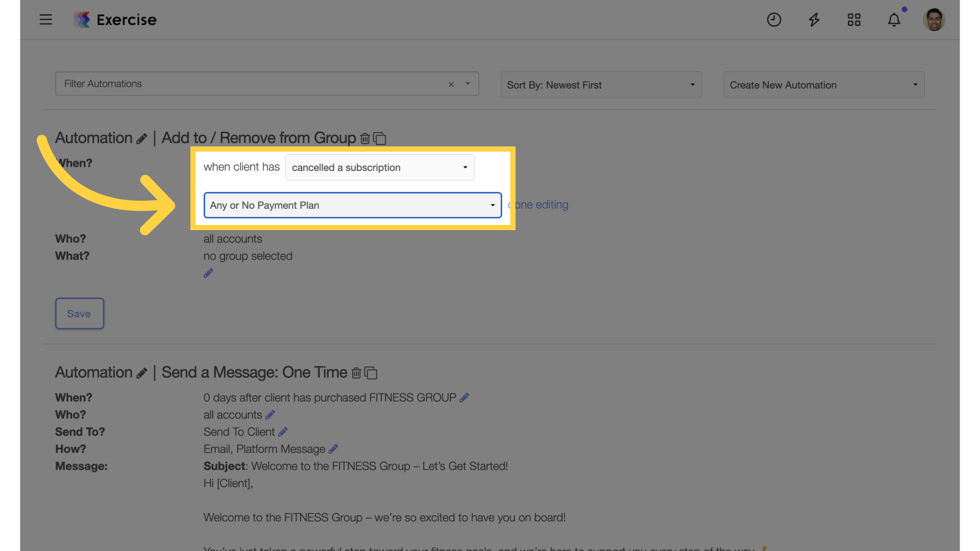The height and width of the screenshot is (551, 980).
Task: Click the 'Welcome to the FITNESS Group' body line
Action: click(x=384, y=517)
